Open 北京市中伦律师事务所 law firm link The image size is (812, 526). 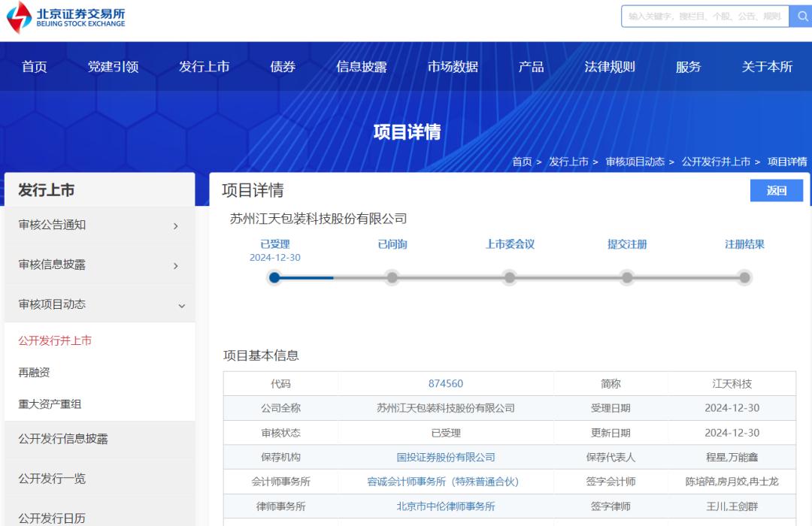click(x=446, y=506)
